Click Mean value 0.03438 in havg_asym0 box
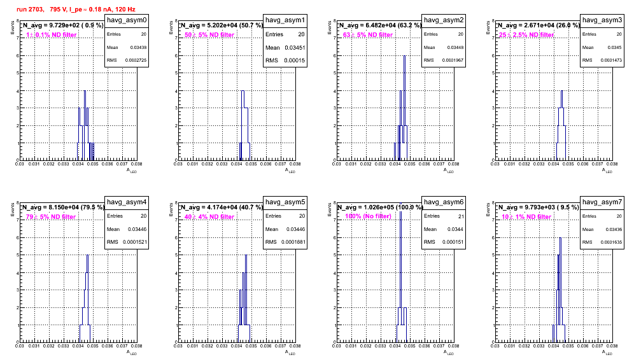This screenshot has width=634, height=364. 138,47
